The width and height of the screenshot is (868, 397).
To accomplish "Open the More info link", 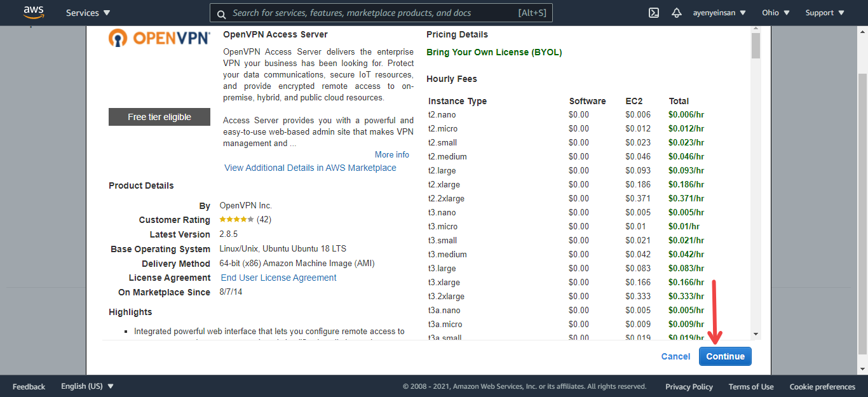I will pos(392,154).
